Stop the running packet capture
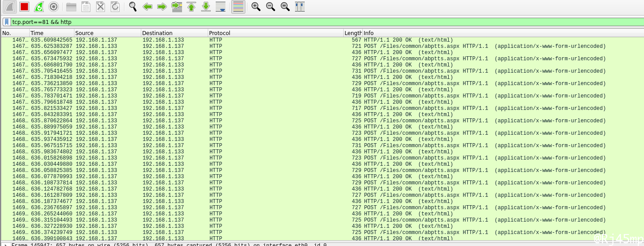The height and width of the screenshot is (246, 644). click(x=24, y=7)
